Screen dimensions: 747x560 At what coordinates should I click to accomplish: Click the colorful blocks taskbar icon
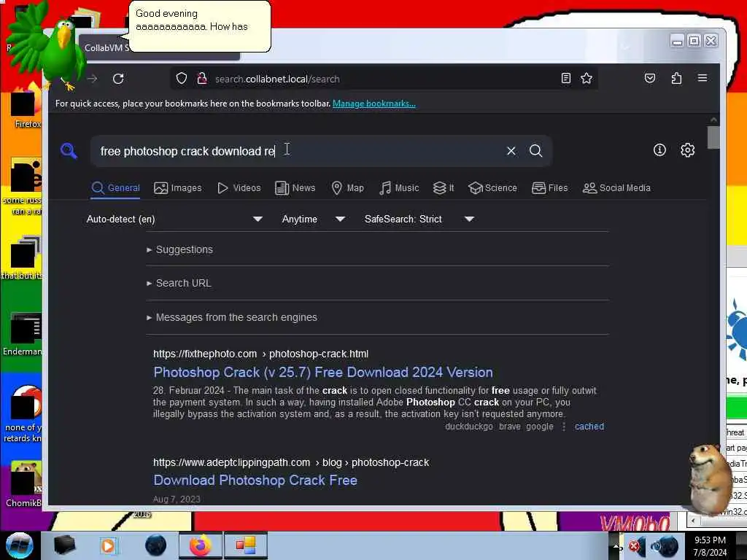(x=246, y=545)
